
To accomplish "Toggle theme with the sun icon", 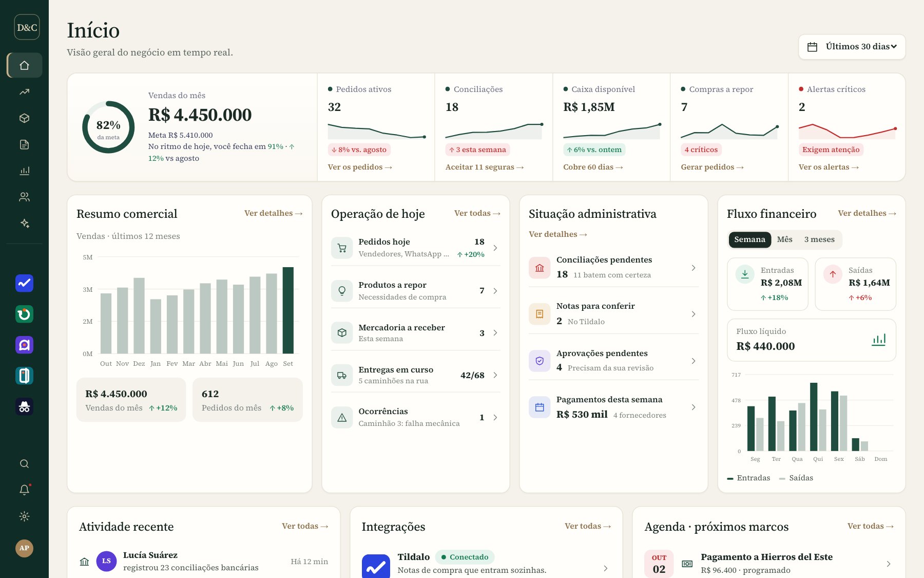I will coord(24,516).
